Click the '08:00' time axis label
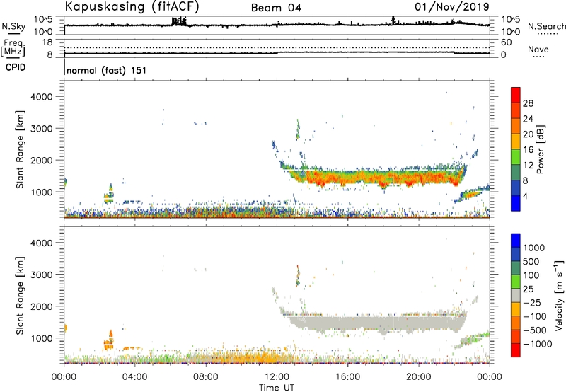This screenshot has height=392, width=566. pyautogui.click(x=206, y=377)
